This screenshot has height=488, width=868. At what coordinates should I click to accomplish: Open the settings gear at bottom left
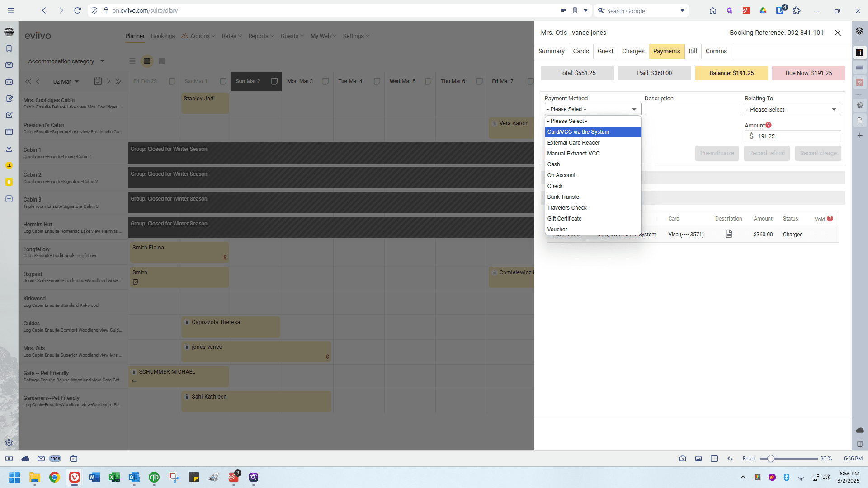(9, 443)
